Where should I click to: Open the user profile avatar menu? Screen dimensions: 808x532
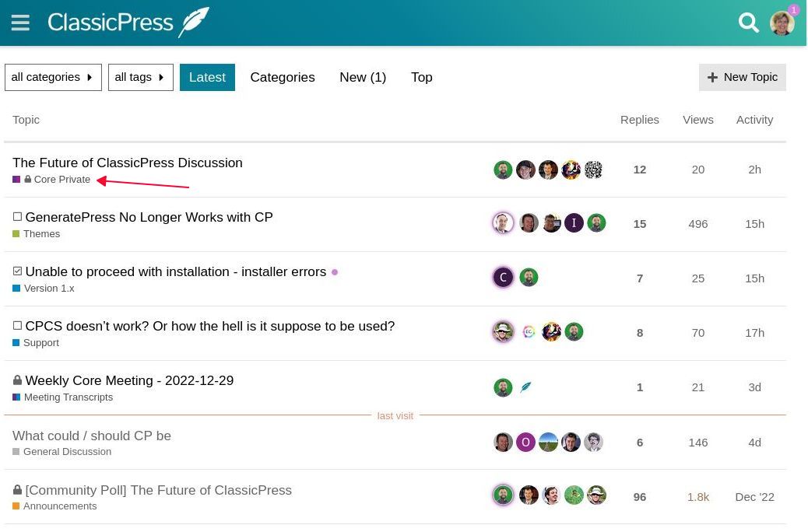782,23
